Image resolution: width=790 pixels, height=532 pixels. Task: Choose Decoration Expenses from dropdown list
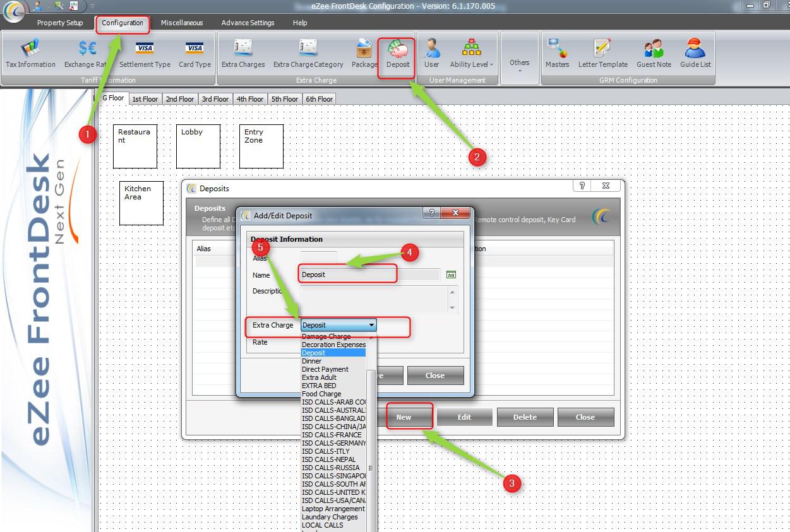(333, 345)
